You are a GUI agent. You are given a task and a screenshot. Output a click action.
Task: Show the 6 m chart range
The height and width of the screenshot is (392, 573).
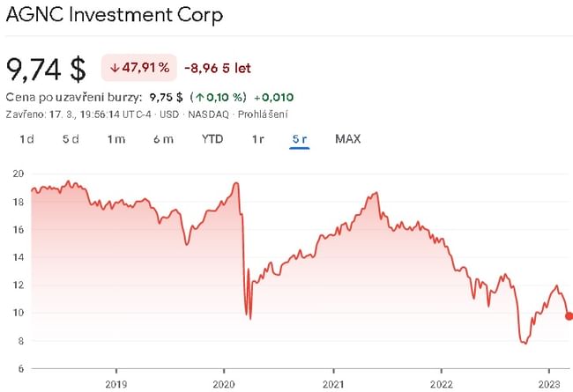[x=163, y=139]
